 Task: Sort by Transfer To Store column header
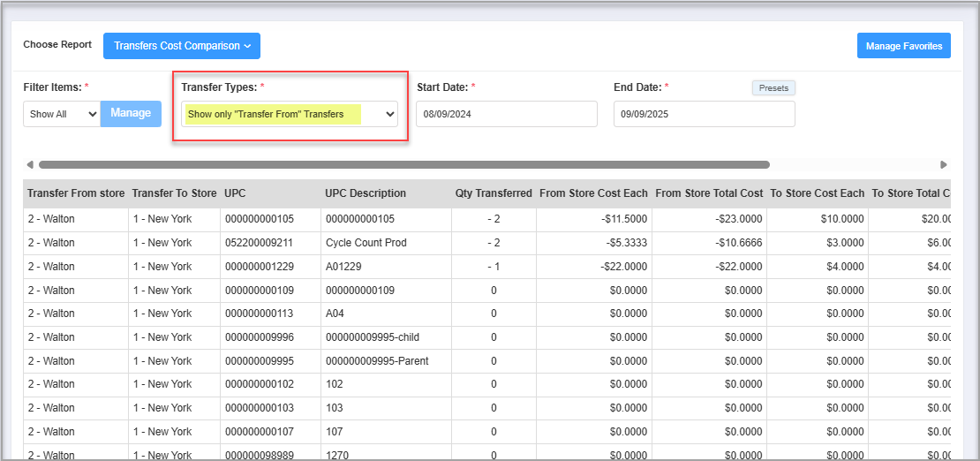pos(174,193)
